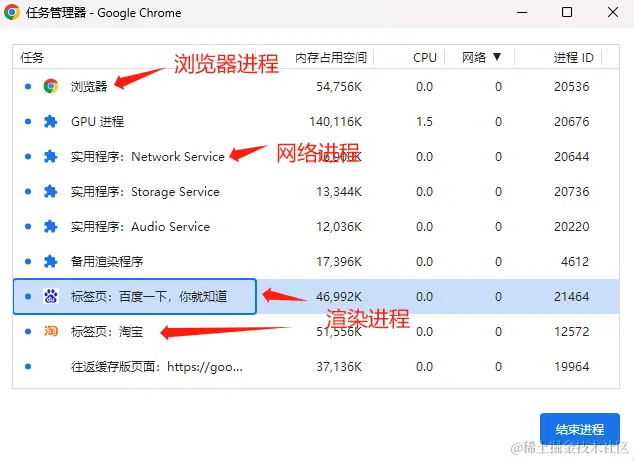Select 实用程序: Storage Service task

pos(316,192)
